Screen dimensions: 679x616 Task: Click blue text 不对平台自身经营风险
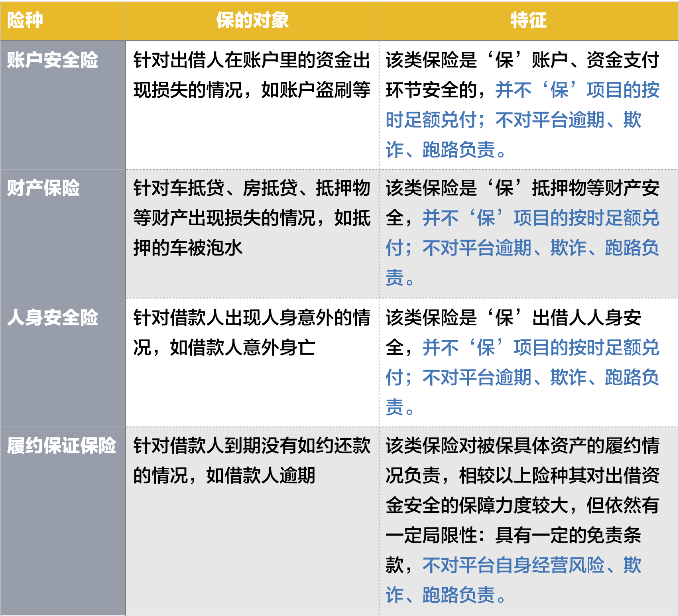tap(513, 565)
